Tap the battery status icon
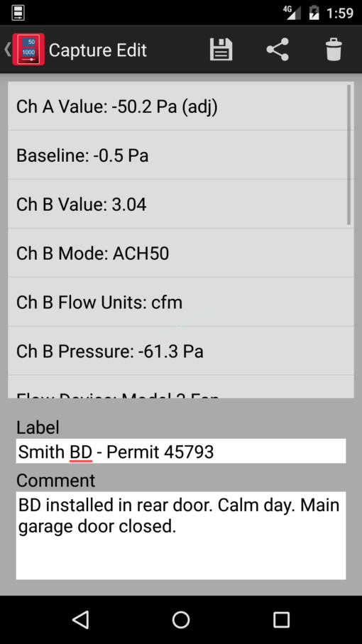The image size is (362, 644). tap(314, 13)
